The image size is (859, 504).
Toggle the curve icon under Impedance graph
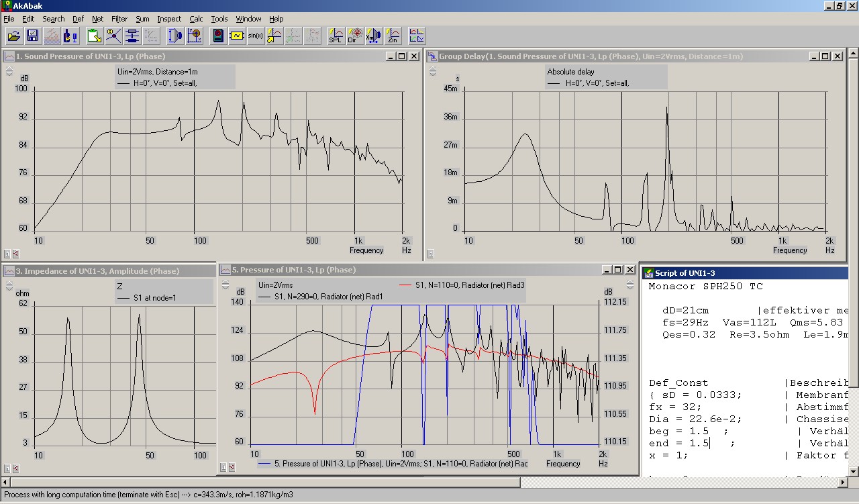(15, 468)
